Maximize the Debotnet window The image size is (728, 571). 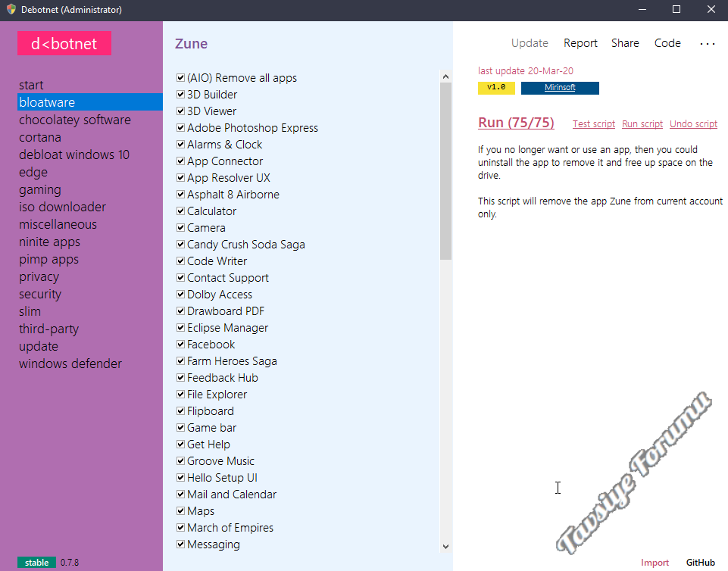pyautogui.click(x=676, y=9)
